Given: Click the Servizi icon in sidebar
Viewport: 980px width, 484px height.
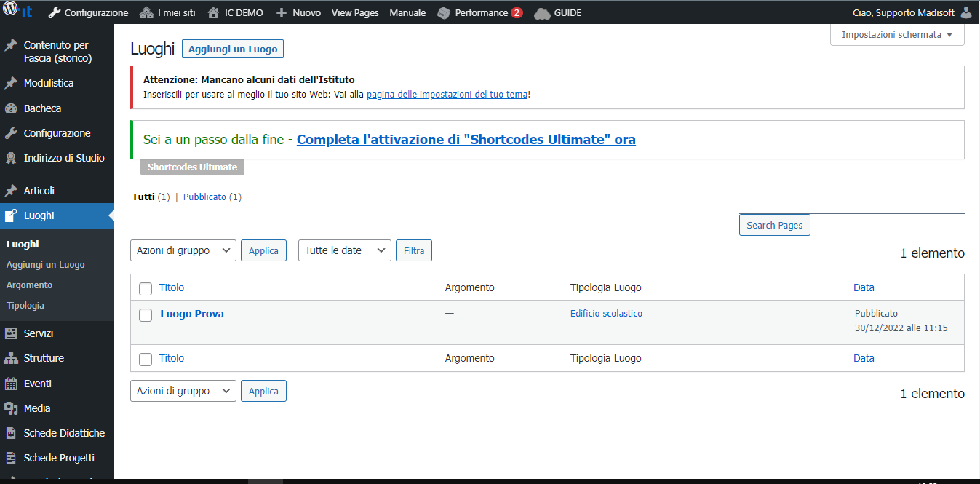Looking at the screenshot, I should click(x=11, y=333).
